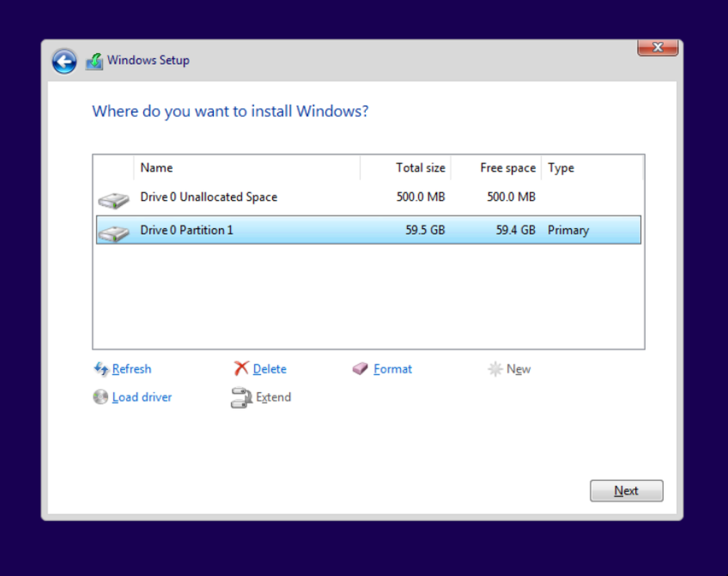This screenshot has height=576, width=728.
Task: Click the eraser Format icon
Action: [360, 369]
